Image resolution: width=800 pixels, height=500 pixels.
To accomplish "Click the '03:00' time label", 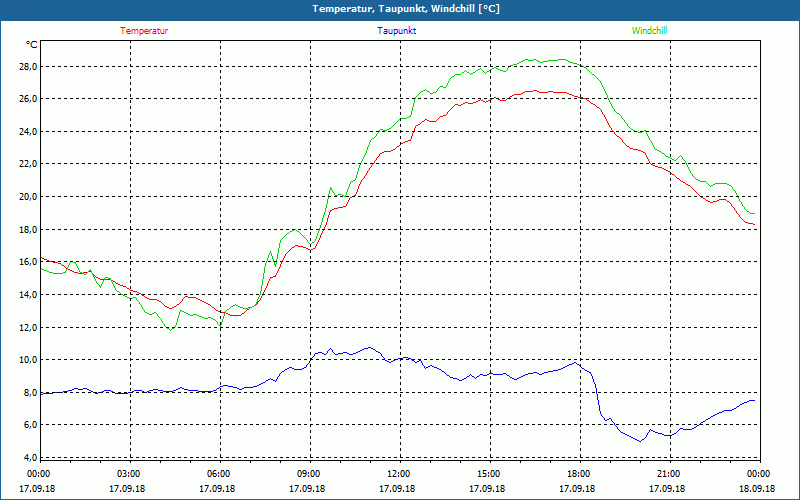I will tap(128, 474).
